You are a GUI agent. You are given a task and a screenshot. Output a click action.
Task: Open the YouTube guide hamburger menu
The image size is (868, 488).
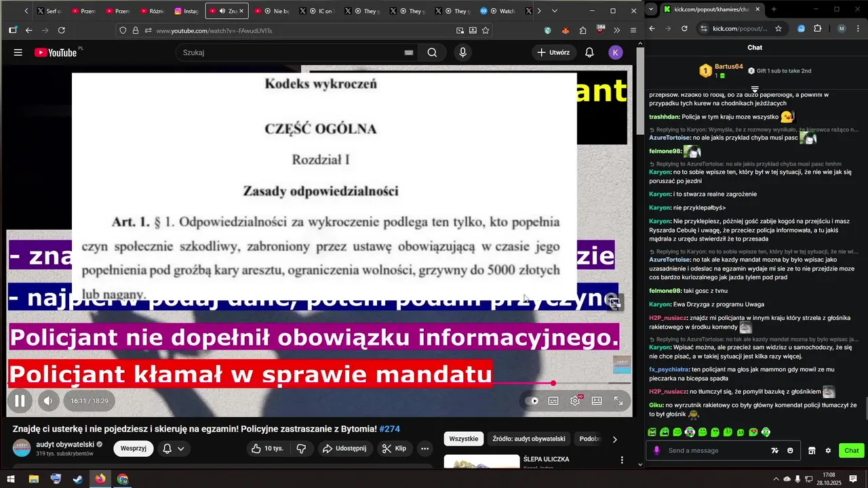point(18,52)
